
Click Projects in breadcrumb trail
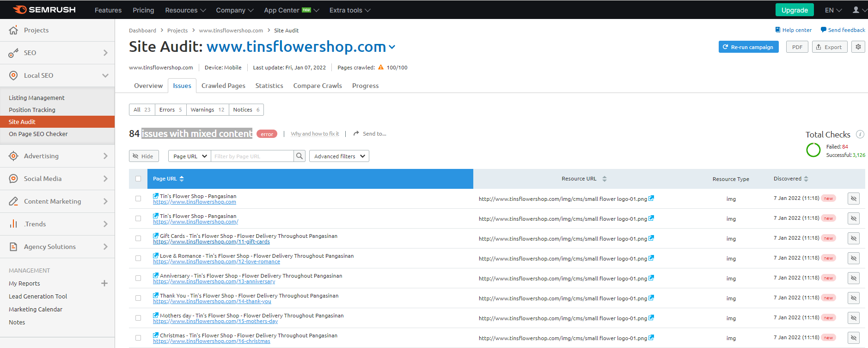[x=177, y=31]
